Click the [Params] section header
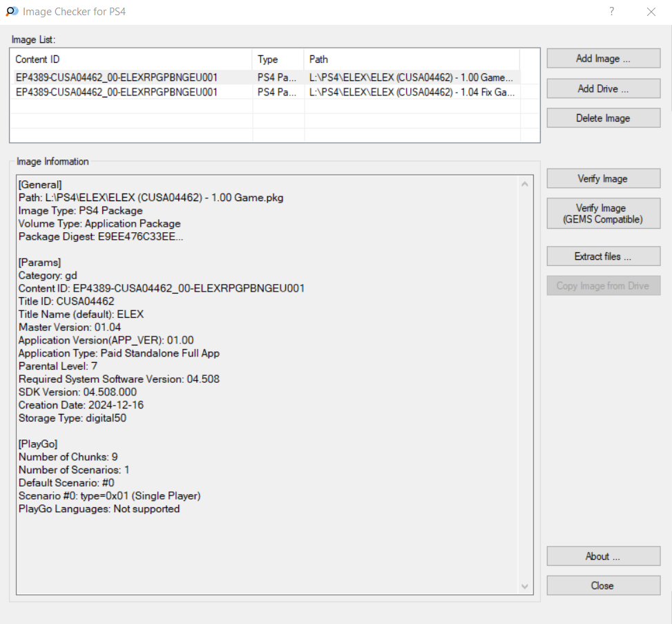 point(40,263)
